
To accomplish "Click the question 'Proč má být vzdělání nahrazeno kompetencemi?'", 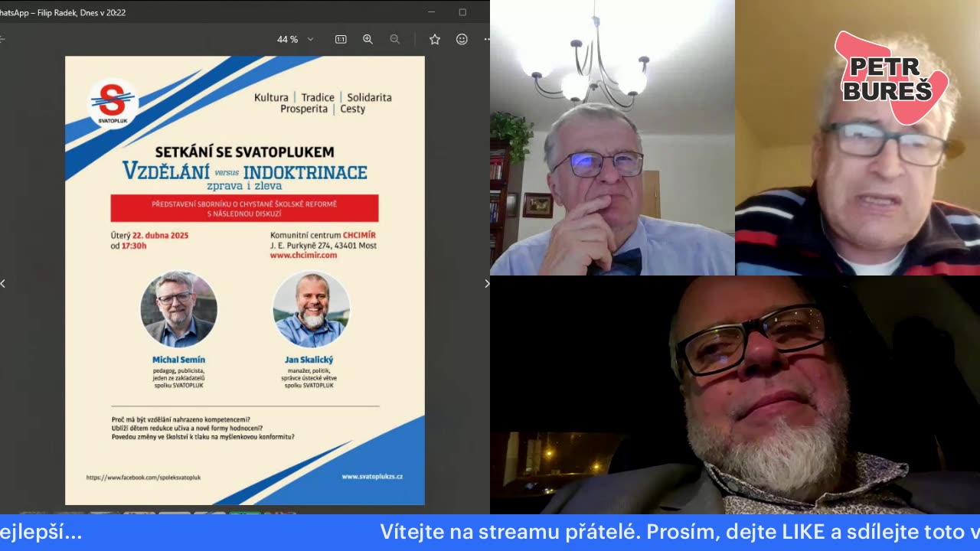I will [x=181, y=419].
